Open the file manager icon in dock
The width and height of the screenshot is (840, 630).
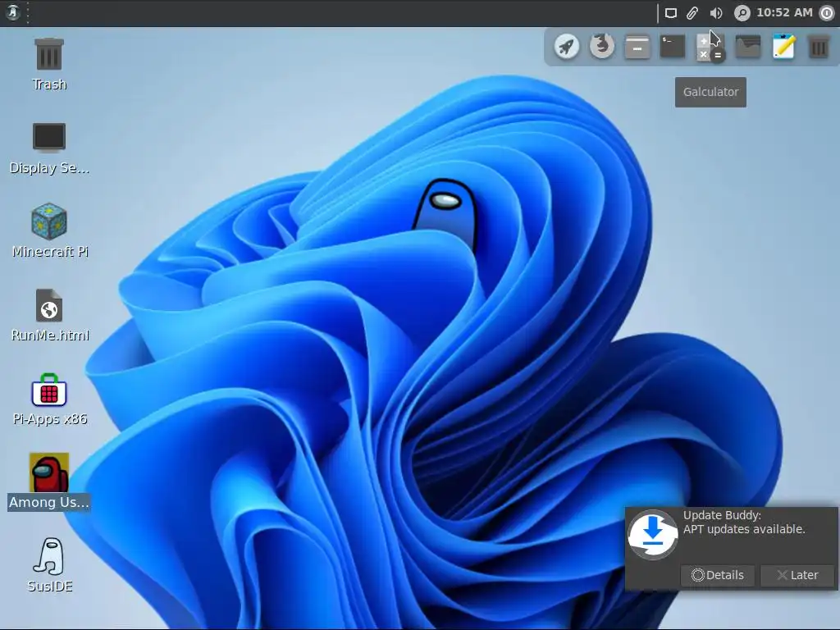click(637, 47)
